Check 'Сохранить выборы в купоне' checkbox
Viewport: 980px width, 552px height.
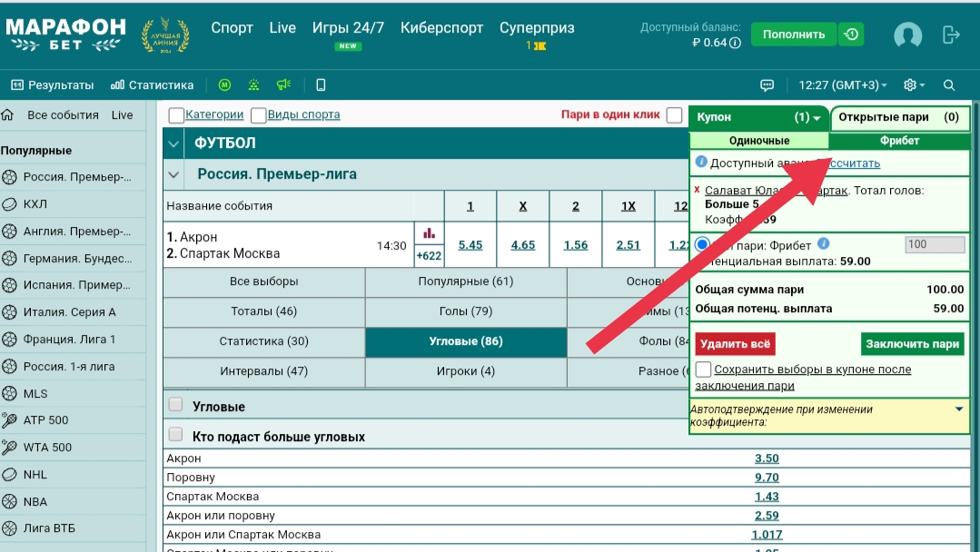(704, 370)
